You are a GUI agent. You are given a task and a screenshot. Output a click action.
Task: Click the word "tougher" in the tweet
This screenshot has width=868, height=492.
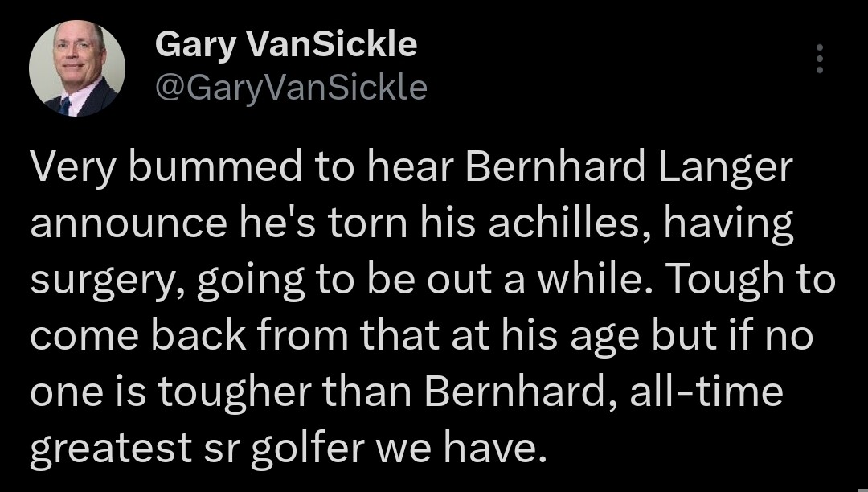coord(234,392)
